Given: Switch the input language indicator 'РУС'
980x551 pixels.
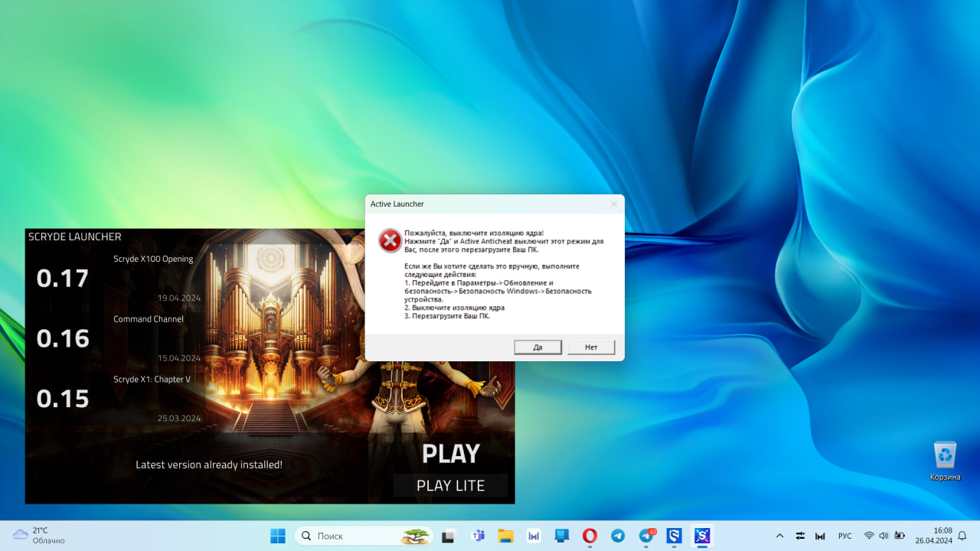Looking at the screenshot, I should [844, 536].
